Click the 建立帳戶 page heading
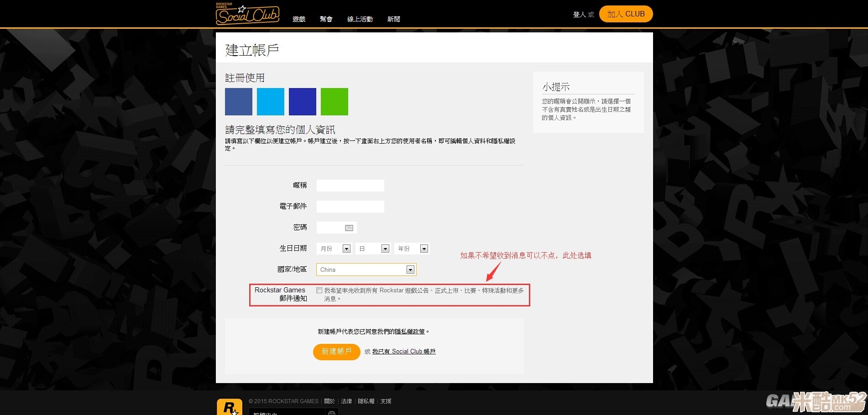This screenshot has height=415, width=868. [252, 50]
